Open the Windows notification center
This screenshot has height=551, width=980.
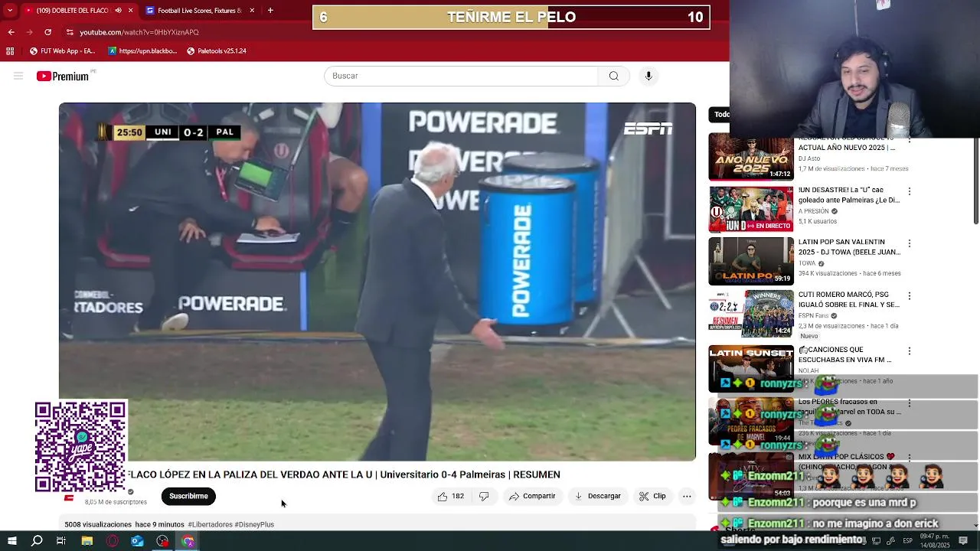coord(963,541)
